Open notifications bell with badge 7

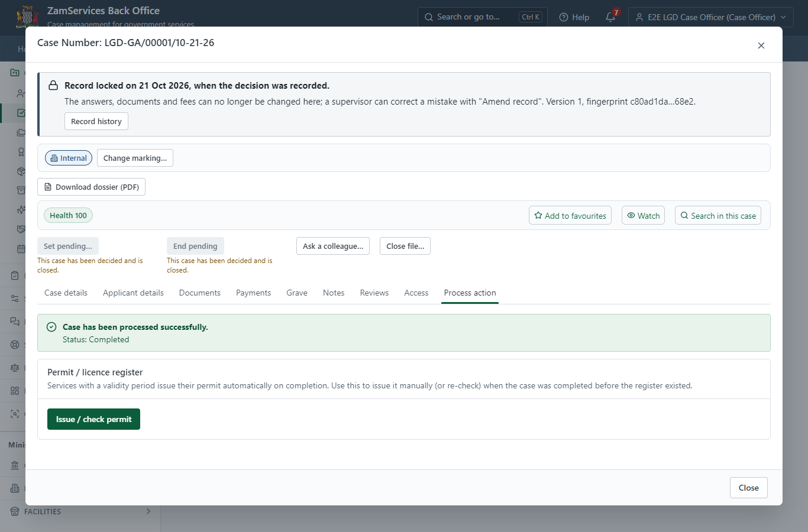tap(610, 17)
